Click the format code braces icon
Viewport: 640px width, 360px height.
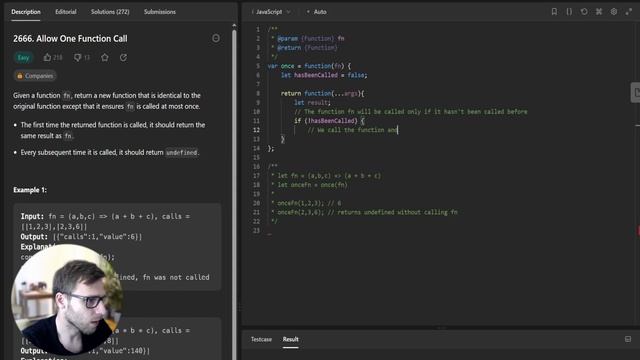(569, 11)
